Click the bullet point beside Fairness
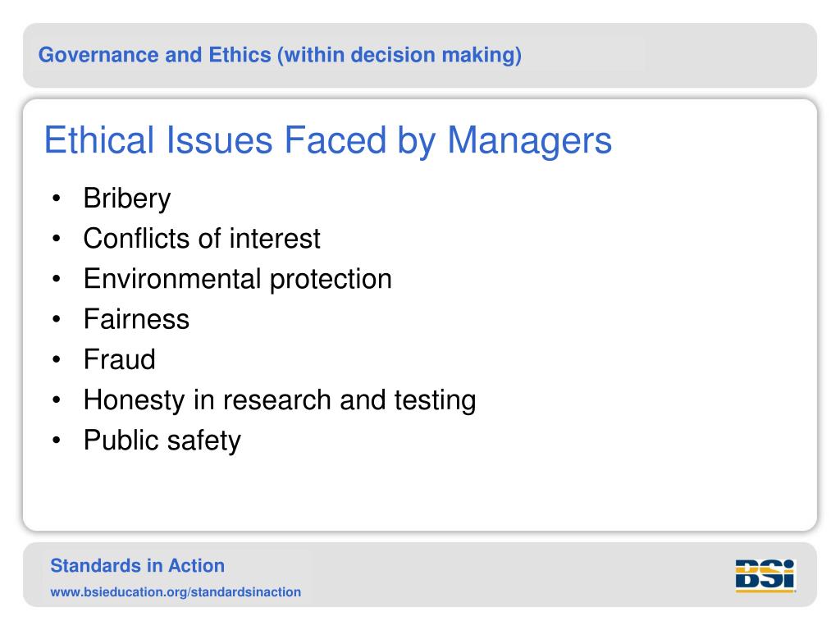 57,319
